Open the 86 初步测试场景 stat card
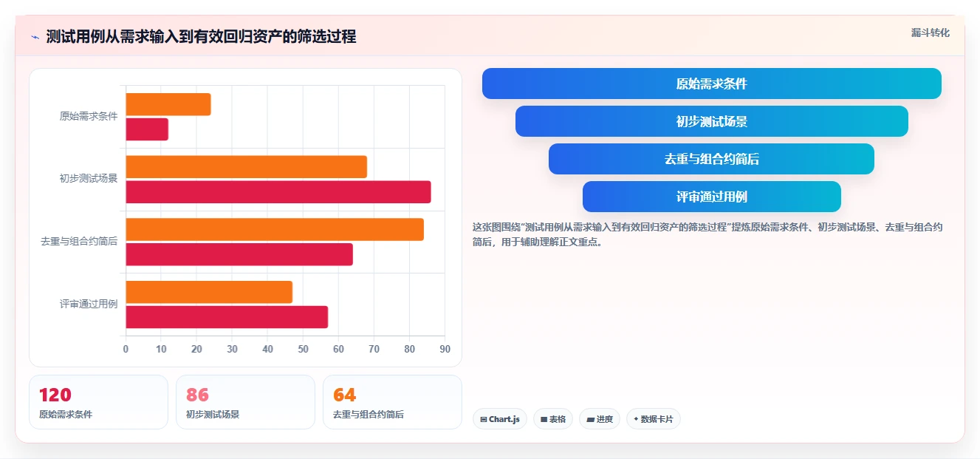Screen dimensions: 980x459 [245, 402]
